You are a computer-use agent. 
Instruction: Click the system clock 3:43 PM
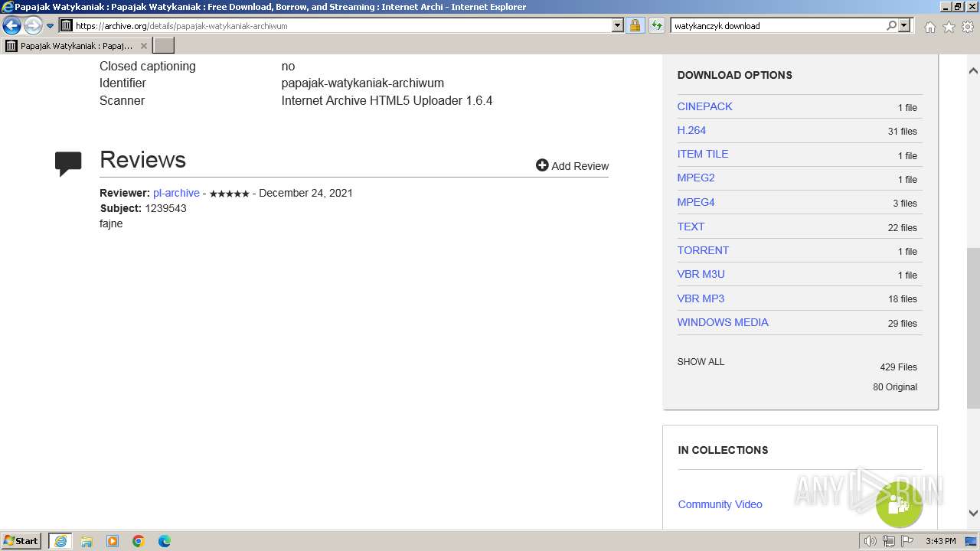tap(940, 541)
